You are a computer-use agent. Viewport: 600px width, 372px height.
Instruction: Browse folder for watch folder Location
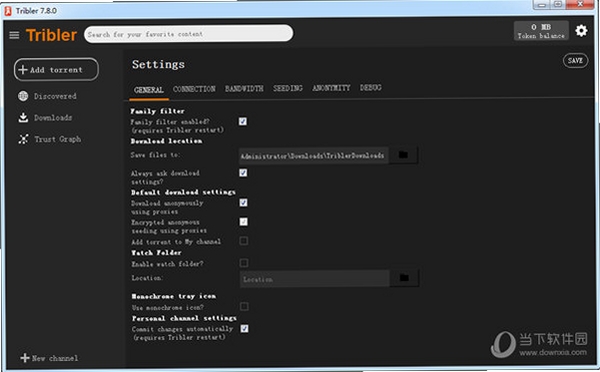tap(404, 278)
